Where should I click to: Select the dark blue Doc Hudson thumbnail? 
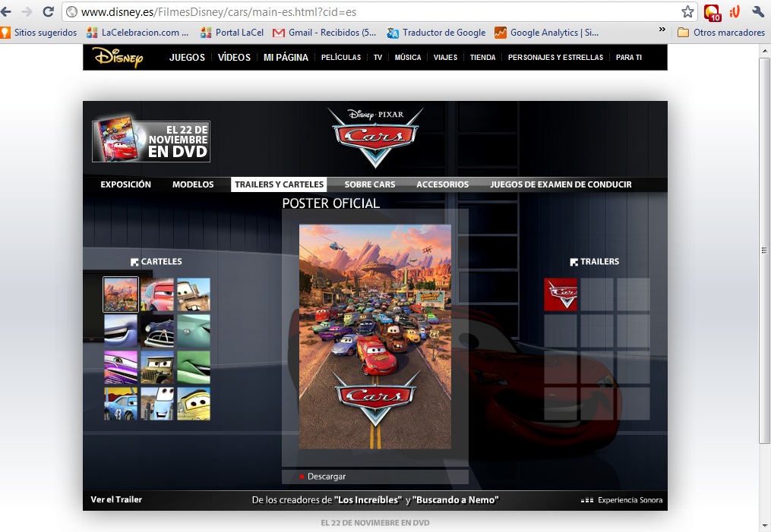(157, 331)
